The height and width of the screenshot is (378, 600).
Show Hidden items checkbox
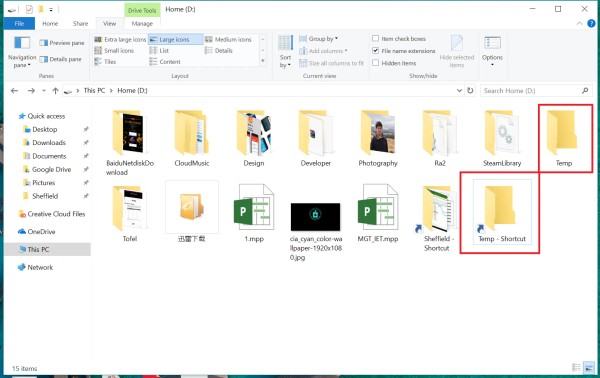[375, 63]
